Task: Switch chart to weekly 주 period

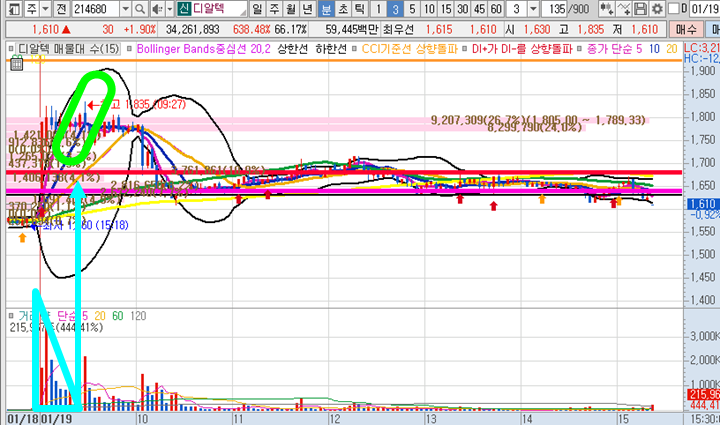Action: coord(274,9)
